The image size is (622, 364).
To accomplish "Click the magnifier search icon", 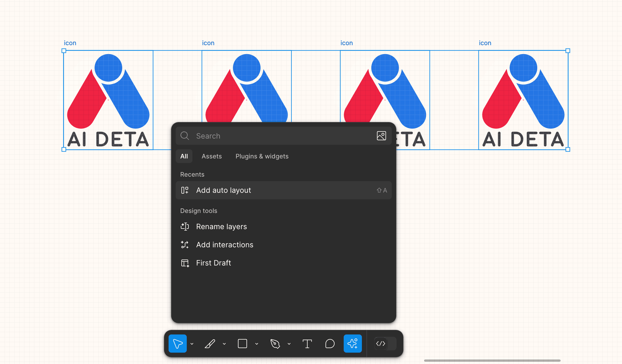I will pos(185,136).
